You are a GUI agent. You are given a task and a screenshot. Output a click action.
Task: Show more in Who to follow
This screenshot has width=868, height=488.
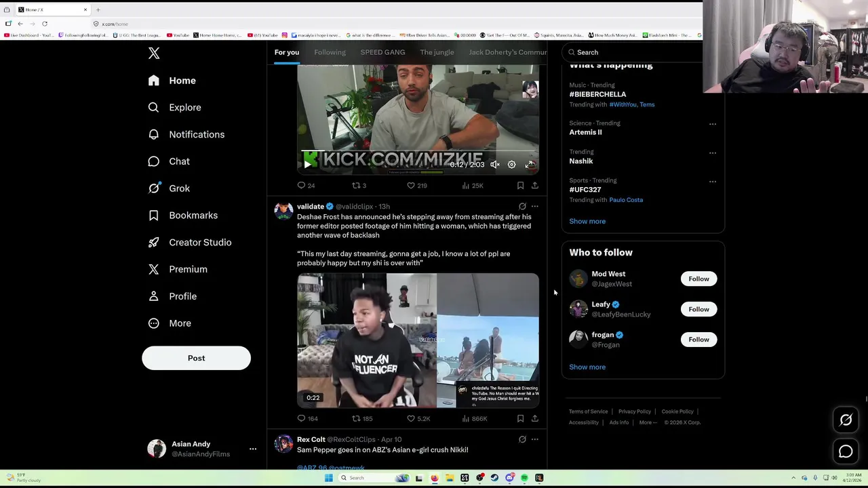pos(587,367)
